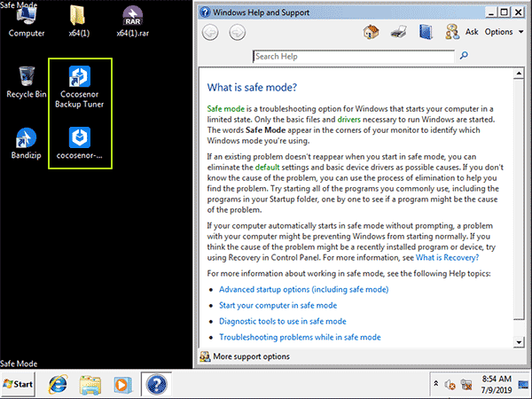Click the scroll up arrow in Help pane

519,74
